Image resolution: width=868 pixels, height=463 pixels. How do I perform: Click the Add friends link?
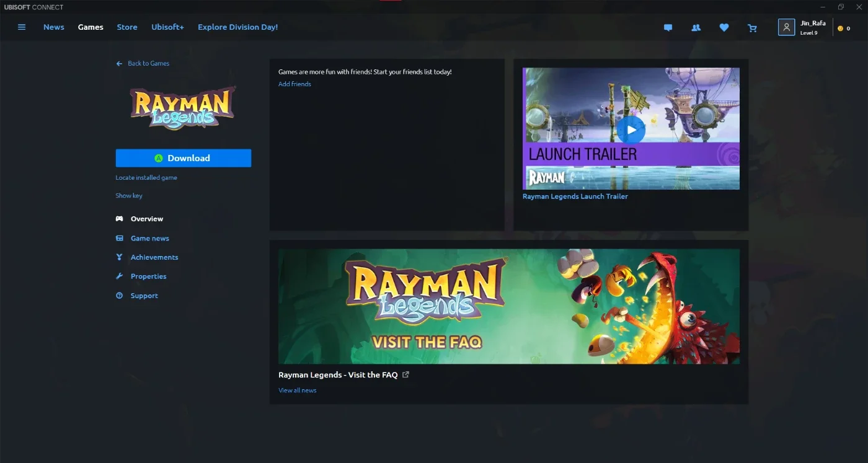[294, 84]
